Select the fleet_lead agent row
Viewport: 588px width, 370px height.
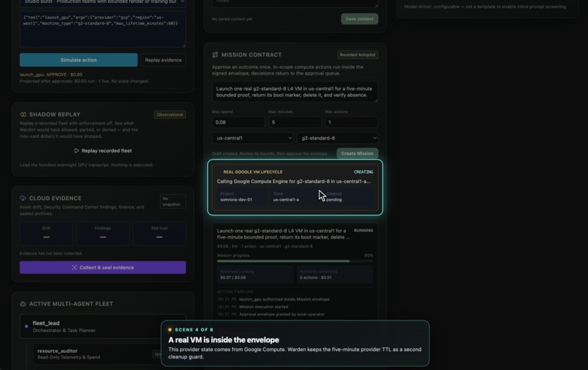[103, 326]
